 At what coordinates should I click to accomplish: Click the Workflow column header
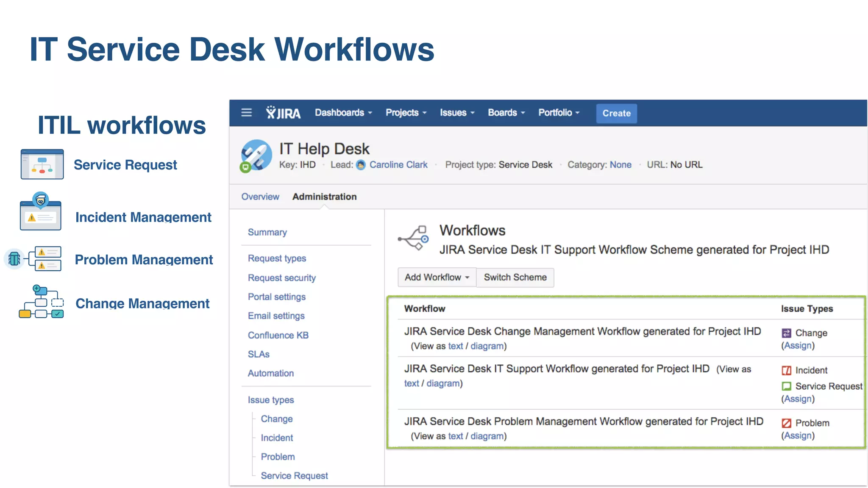(424, 308)
